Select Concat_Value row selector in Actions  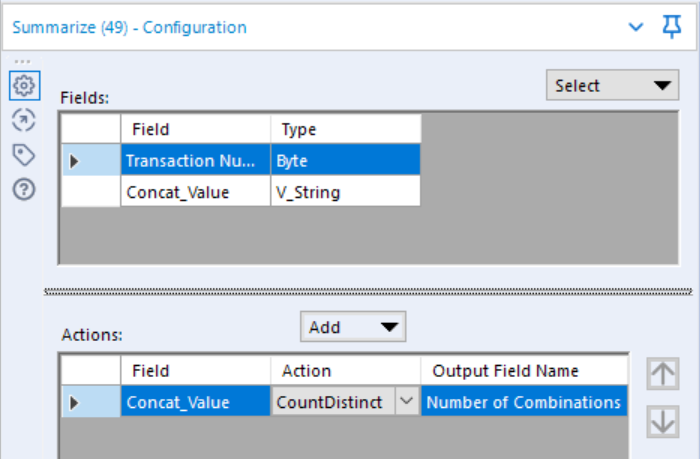pos(91,402)
